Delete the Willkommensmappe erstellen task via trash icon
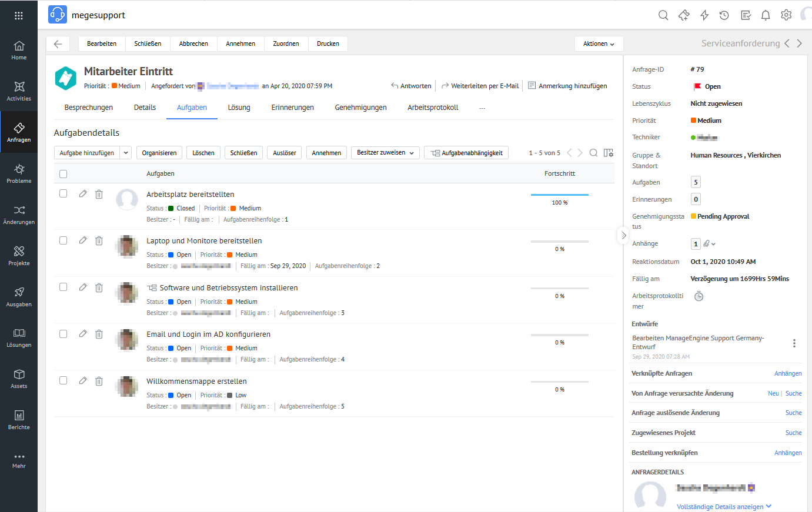This screenshot has width=812, height=512. 99,381
